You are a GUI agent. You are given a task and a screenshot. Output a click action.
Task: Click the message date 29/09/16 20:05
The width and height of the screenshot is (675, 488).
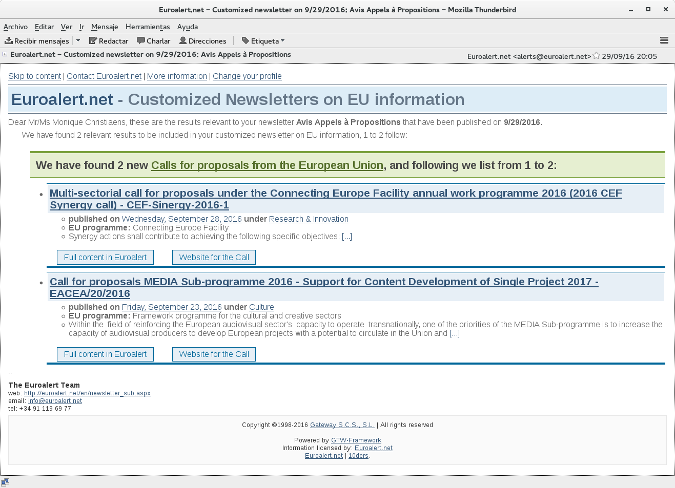pos(629,56)
